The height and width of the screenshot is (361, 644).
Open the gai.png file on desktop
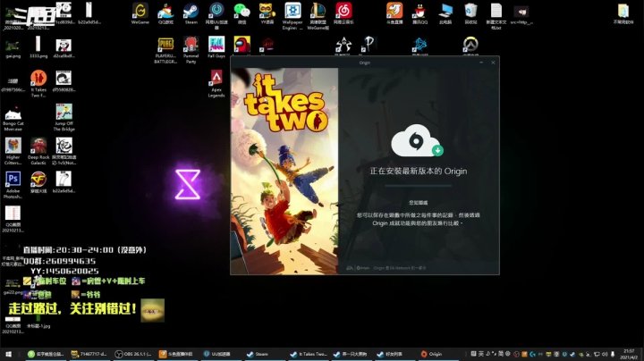coord(13,49)
